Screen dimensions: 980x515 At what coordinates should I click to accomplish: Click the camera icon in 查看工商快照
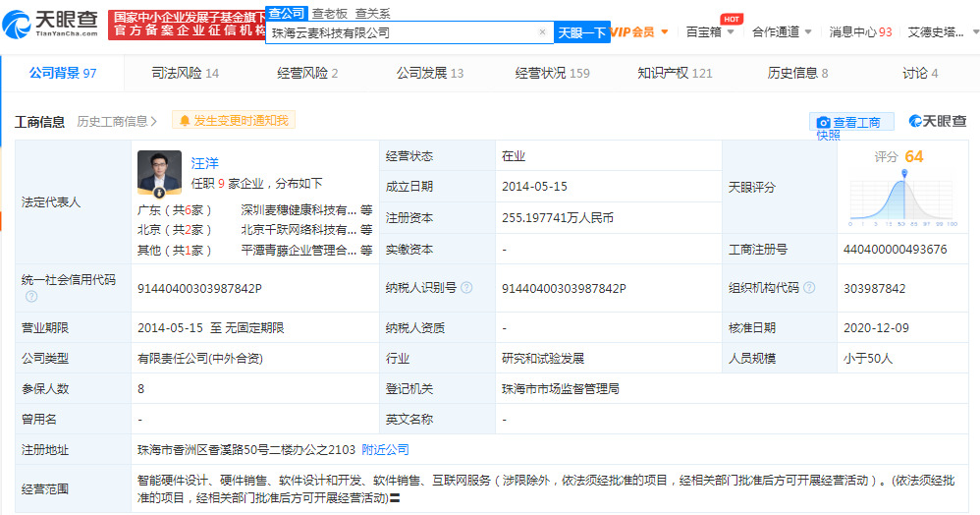(x=824, y=123)
